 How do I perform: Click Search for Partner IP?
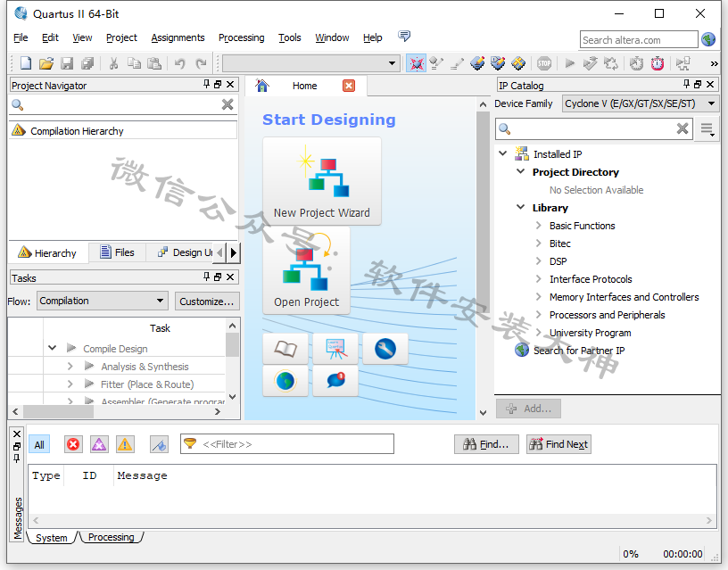(x=579, y=351)
